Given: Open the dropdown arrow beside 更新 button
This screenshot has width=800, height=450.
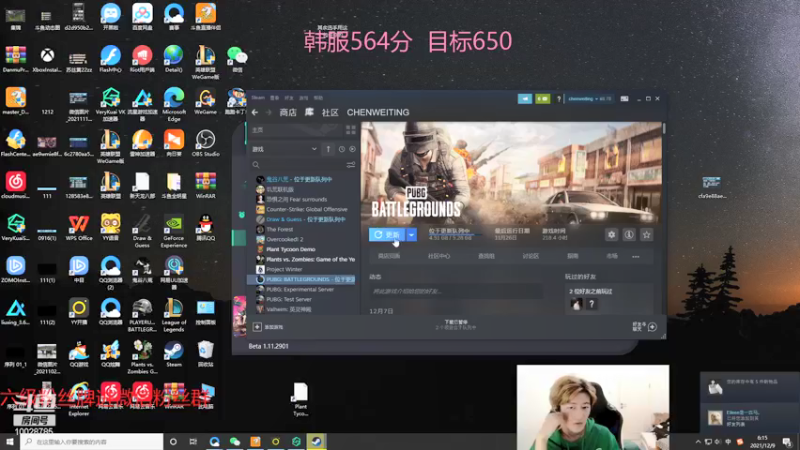Looking at the screenshot, I should (411, 235).
